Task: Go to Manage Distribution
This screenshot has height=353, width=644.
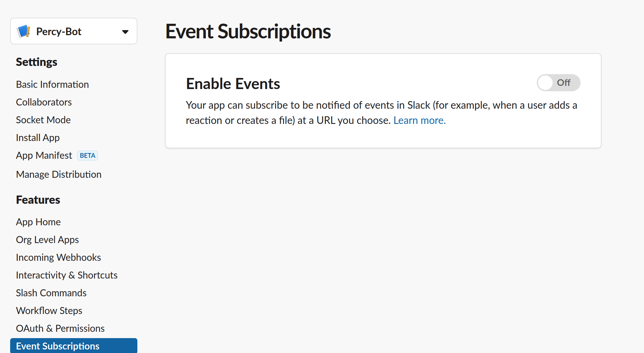Action: tap(59, 175)
